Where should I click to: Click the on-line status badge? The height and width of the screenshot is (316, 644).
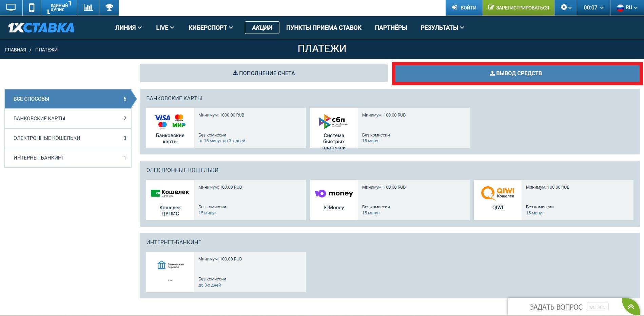[598, 307]
